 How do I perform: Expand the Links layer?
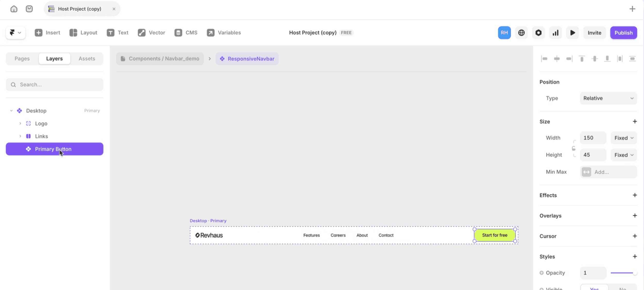pyautogui.click(x=20, y=136)
